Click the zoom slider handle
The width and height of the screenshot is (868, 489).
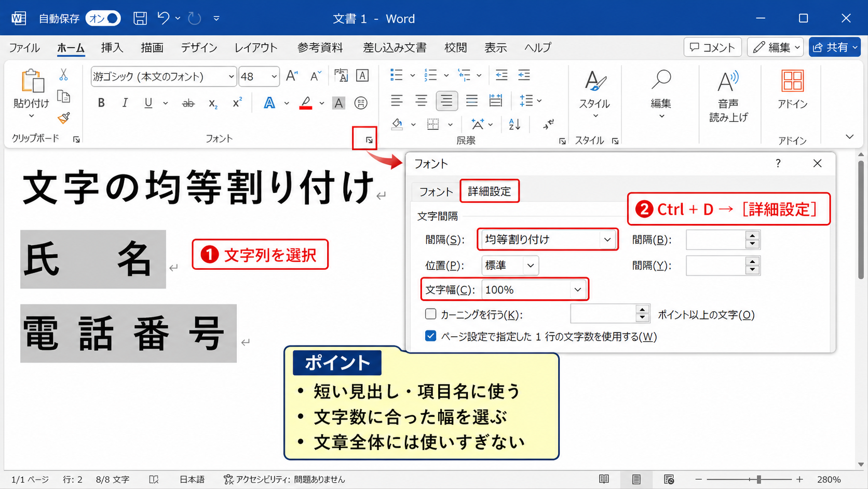[x=759, y=479]
